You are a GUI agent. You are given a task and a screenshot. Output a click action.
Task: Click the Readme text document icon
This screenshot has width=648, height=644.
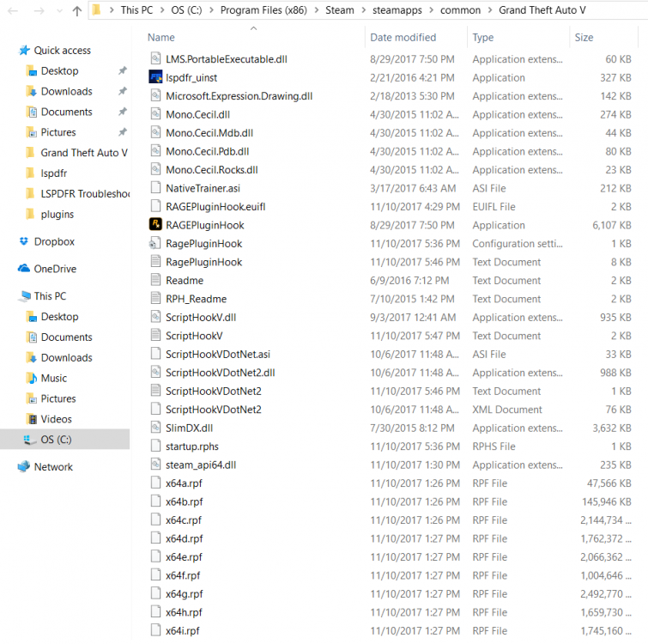155,280
